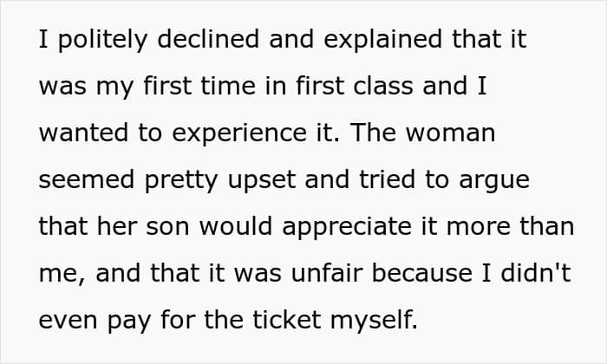The width and height of the screenshot is (607, 364).
Task: Select the word "pretty"
Action: (x=180, y=181)
